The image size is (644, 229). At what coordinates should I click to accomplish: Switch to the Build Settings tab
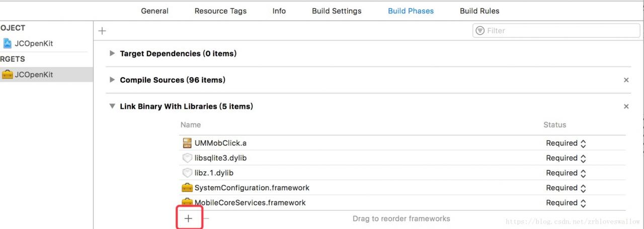point(337,11)
